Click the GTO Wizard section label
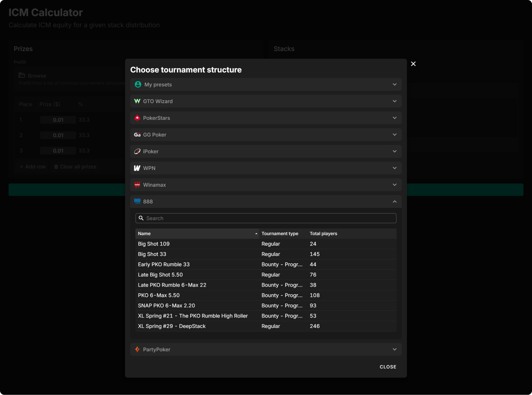 coord(158,101)
